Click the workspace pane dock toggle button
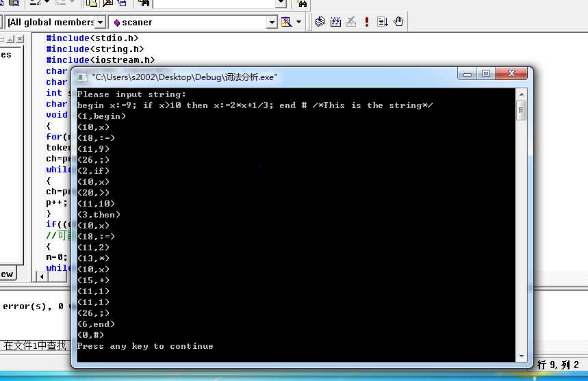Viewport: 588px width, 381px height. (10, 38)
